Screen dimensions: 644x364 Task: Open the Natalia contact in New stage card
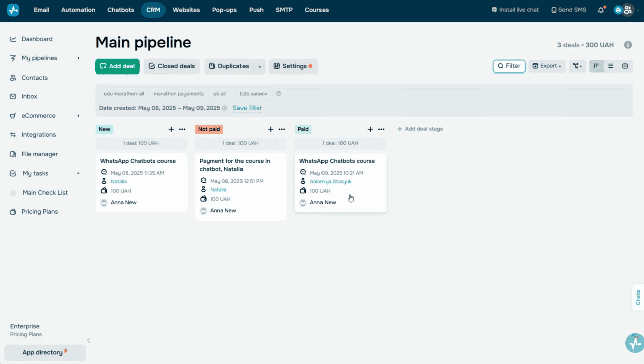[x=119, y=182]
